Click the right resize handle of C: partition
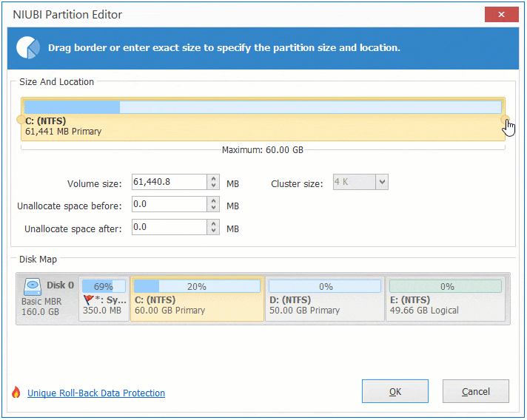The image size is (527, 420). [x=506, y=119]
